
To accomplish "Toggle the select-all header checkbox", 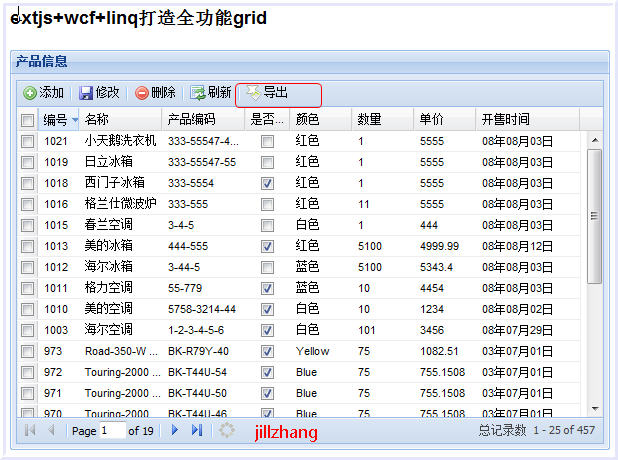I will tap(27, 120).
